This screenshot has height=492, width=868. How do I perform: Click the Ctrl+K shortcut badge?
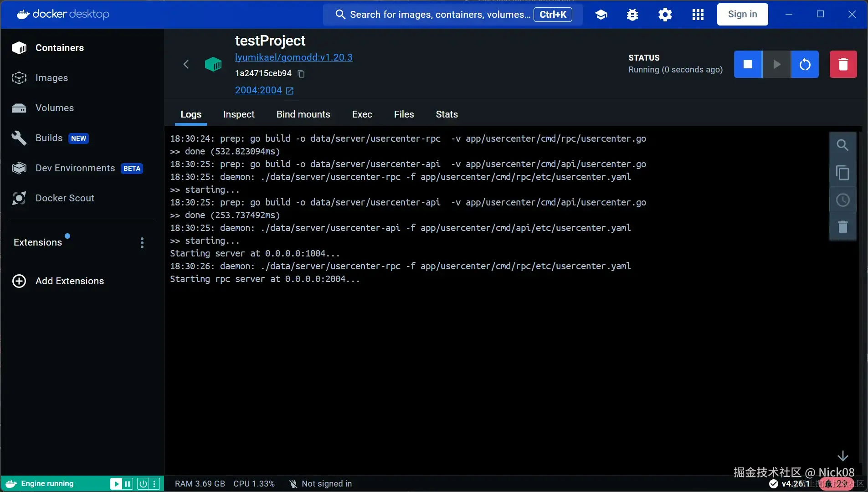[553, 15]
